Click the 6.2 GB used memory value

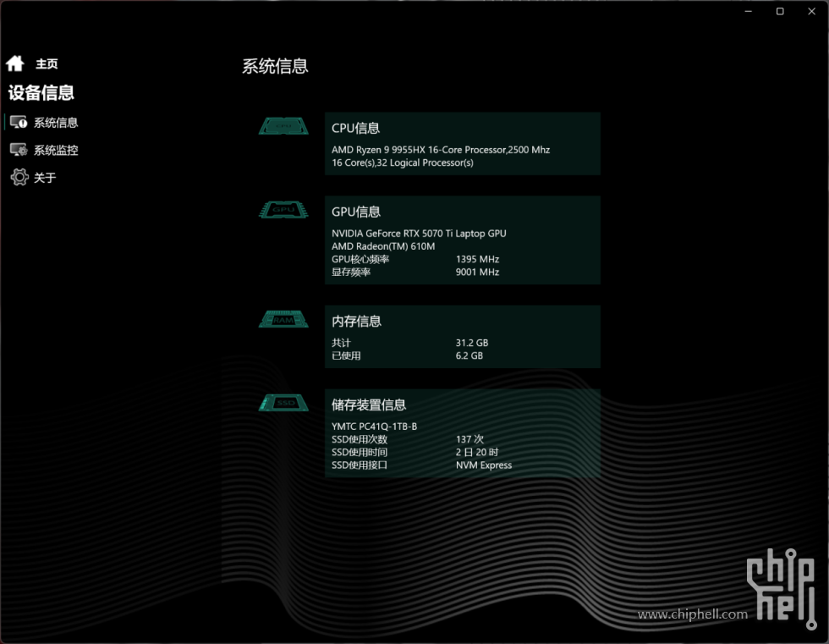point(469,355)
